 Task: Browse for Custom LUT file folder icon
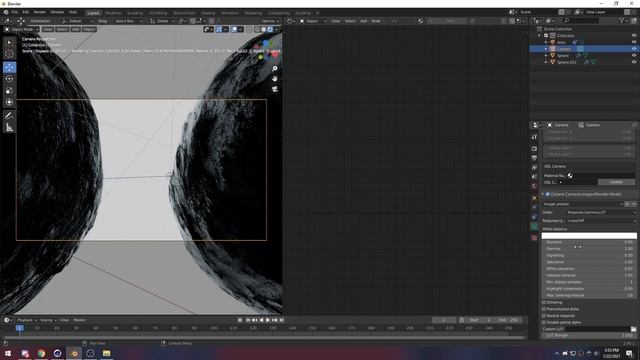(x=633, y=329)
